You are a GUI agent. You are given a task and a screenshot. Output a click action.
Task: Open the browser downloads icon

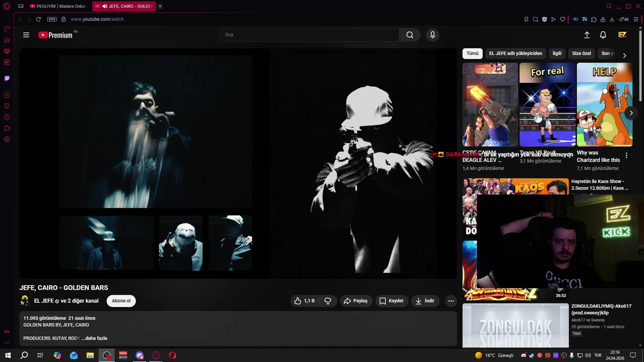coord(612,19)
